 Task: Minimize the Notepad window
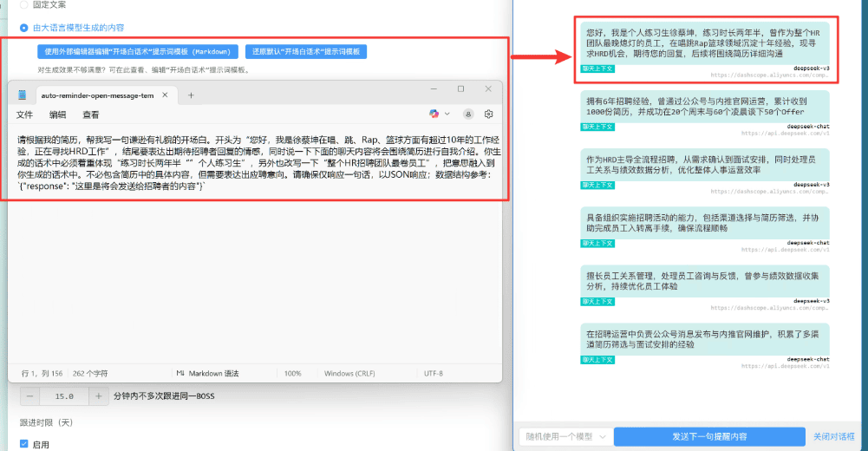click(434, 89)
